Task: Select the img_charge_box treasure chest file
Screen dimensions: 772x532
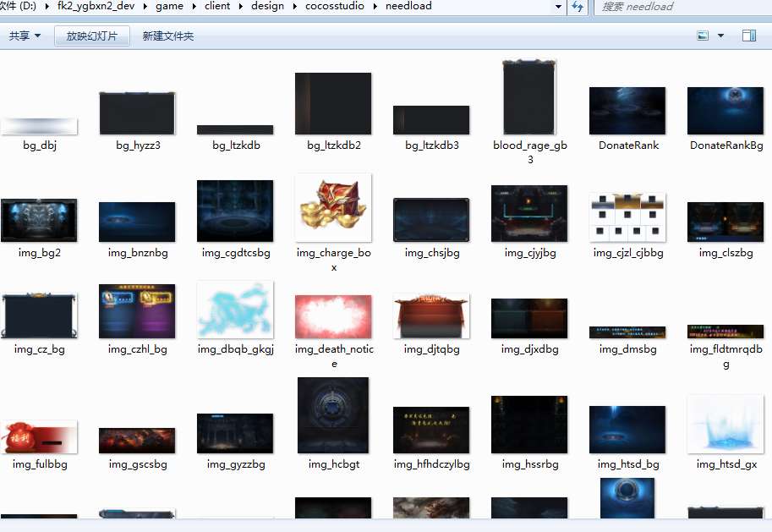Action: pos(333,209)
